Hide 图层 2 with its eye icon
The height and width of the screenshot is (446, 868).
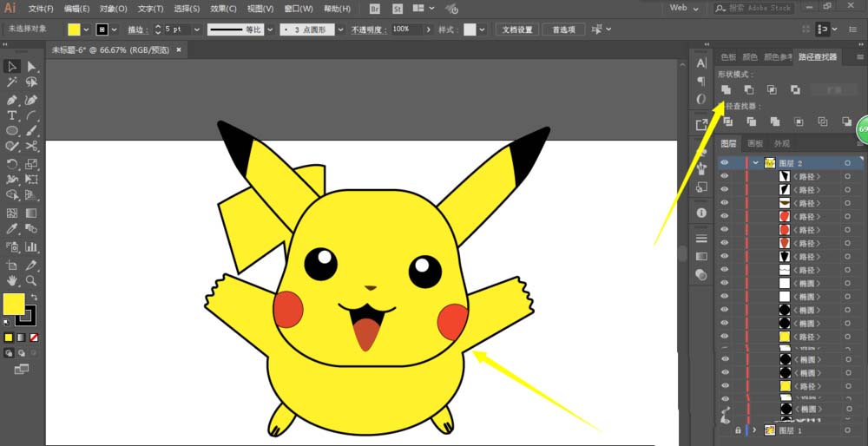click(x=725, y=162)
